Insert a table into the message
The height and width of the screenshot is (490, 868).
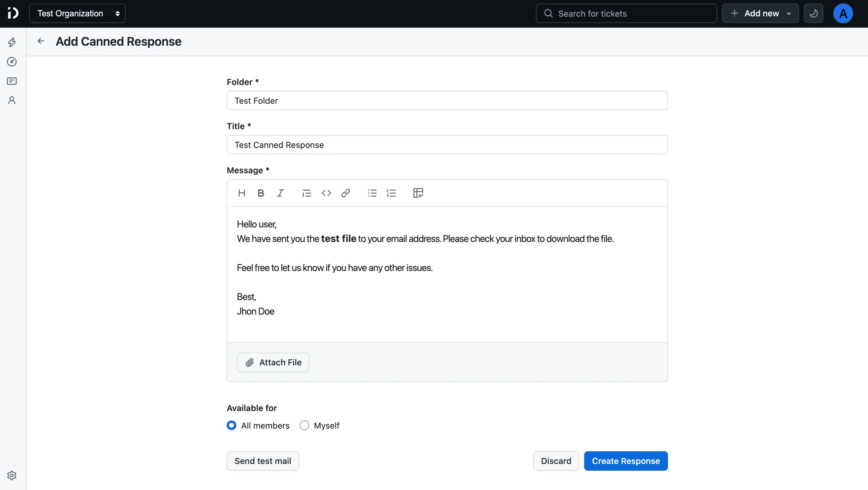(418, 193)
